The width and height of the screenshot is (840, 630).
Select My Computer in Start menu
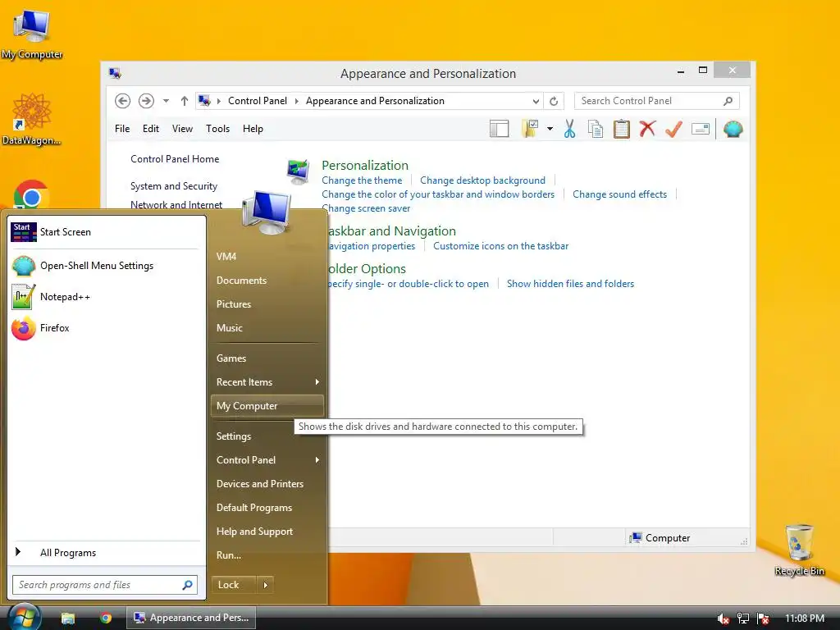point(267,405)
